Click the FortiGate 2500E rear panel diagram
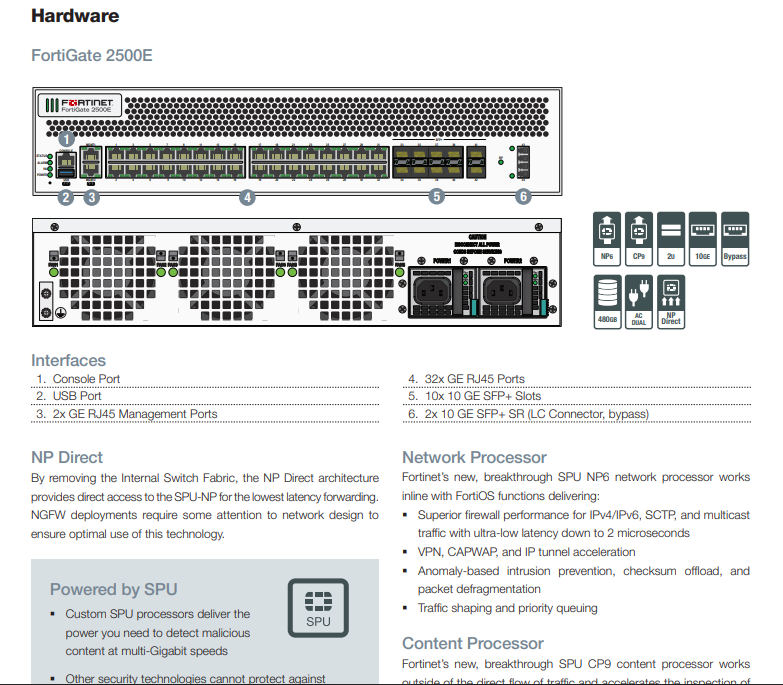The width and height of the screenshot is (783, 685). tap(297, 273)
